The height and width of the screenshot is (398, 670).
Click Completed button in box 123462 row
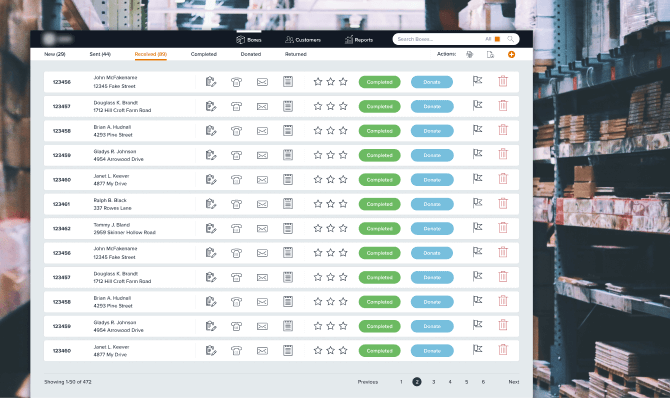pos(379,229)
